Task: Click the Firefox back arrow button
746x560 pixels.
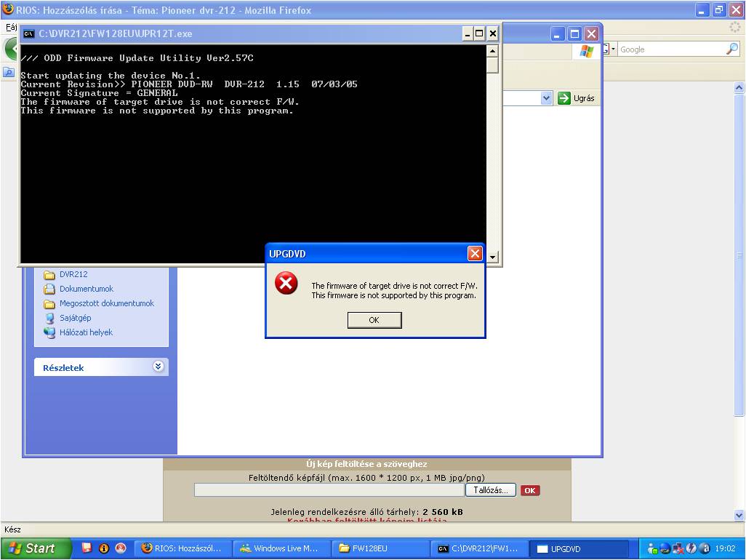Action: [x=10, y=49]
